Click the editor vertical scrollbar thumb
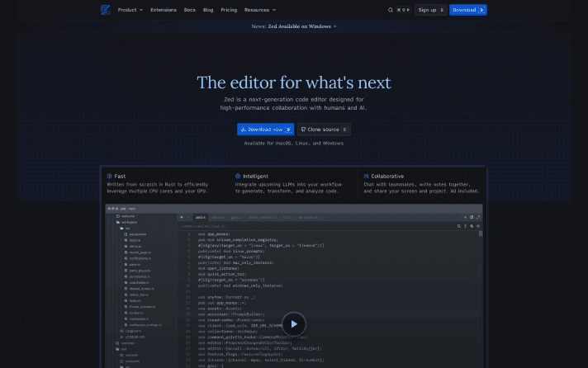Image resolution: width=588 pixels, height=368 pixels. coord(481,234)
